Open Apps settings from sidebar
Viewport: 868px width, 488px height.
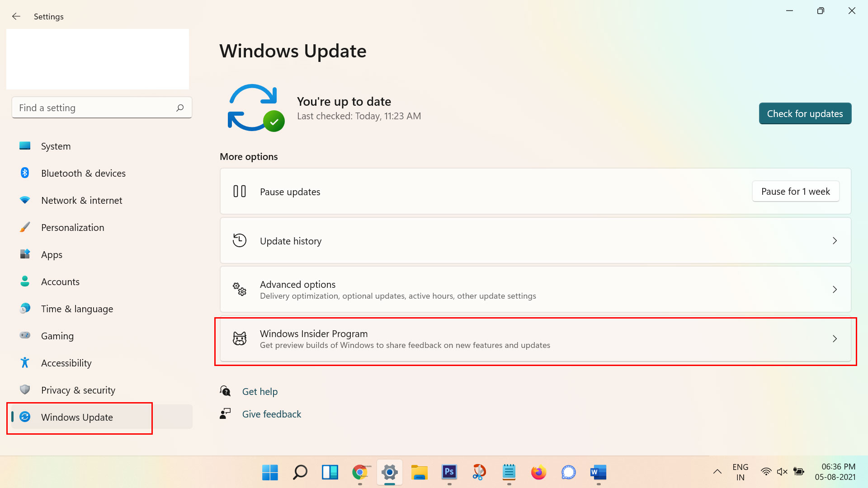tap(51, 254)
